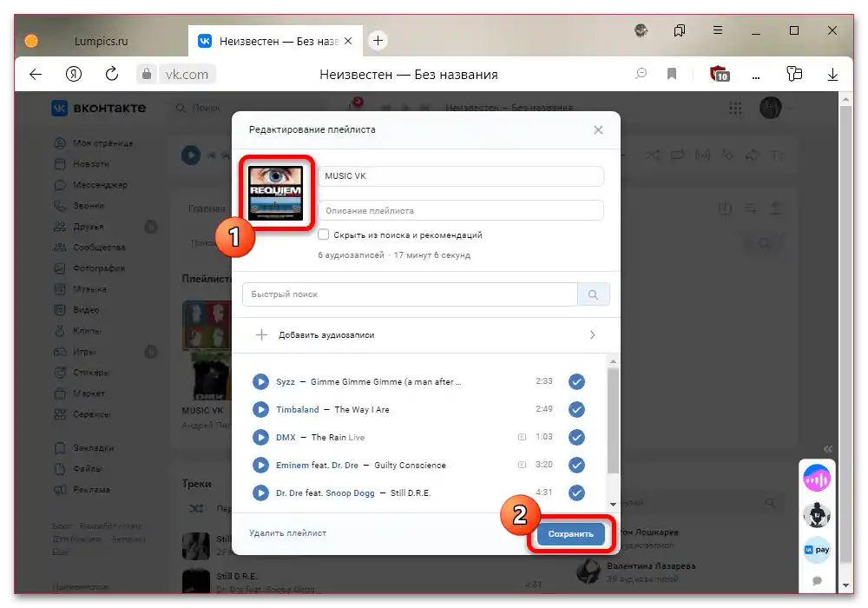Close the Неизвестен — Без названия tab
The image size is (868, 608).
coord(348,41)
